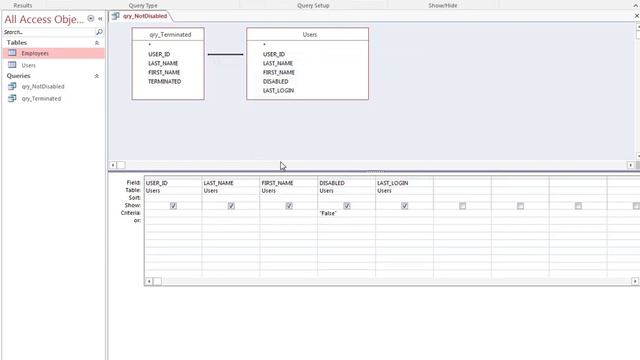This screenshot has height=360, width=640.
Task: Select the qry_NotDisabled document tab
Action: point(141,16)
